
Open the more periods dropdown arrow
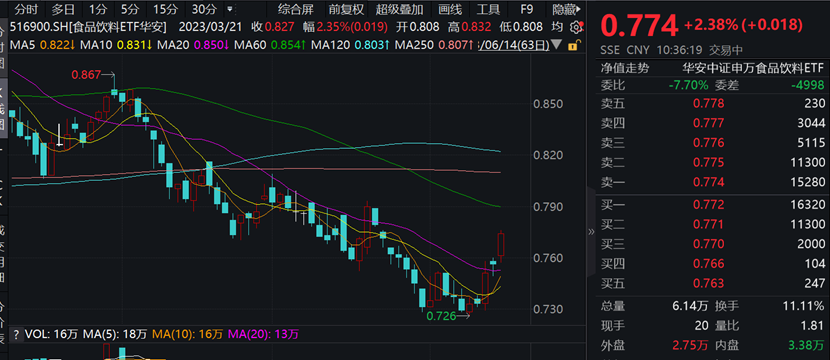click(229, 10)
